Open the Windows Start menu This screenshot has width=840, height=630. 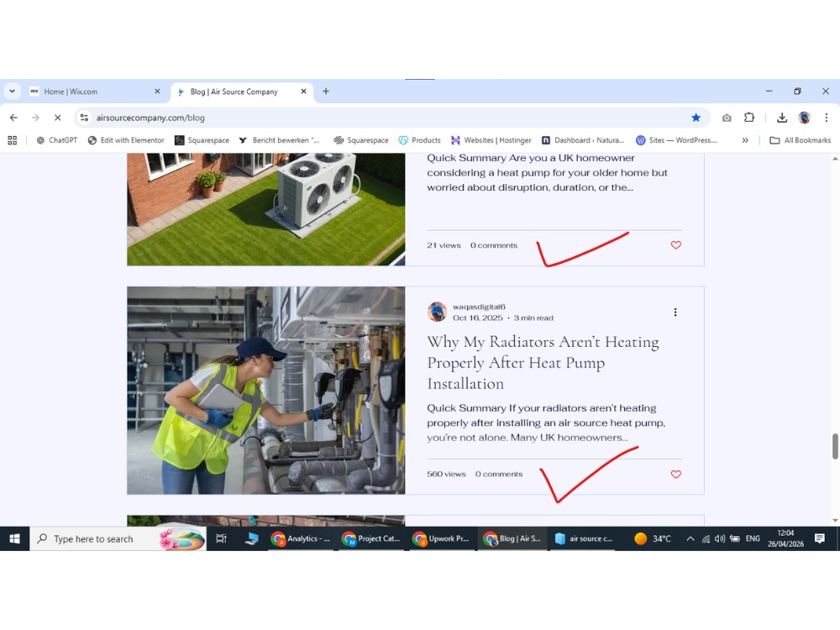[14, 538]
